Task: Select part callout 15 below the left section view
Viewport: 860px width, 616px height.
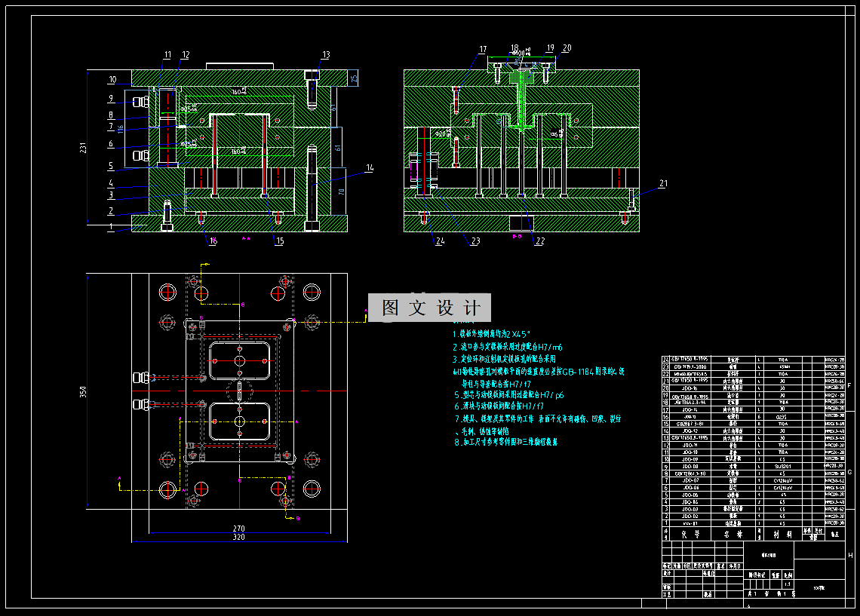Action: [280, 241]
